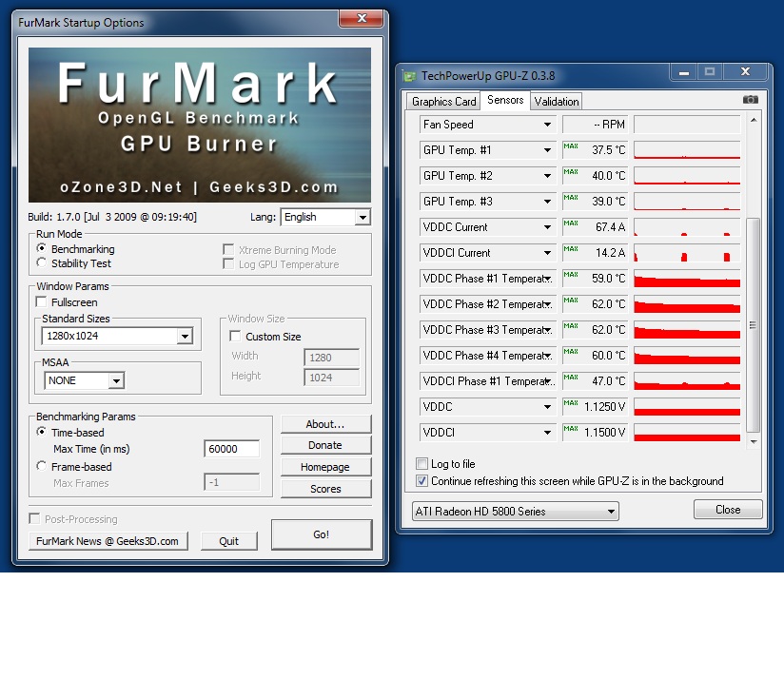The height and width of the screenshot is (679, 784).
Task: Click the sensor list scroll down arrow
Action: [x=753, y=441]
